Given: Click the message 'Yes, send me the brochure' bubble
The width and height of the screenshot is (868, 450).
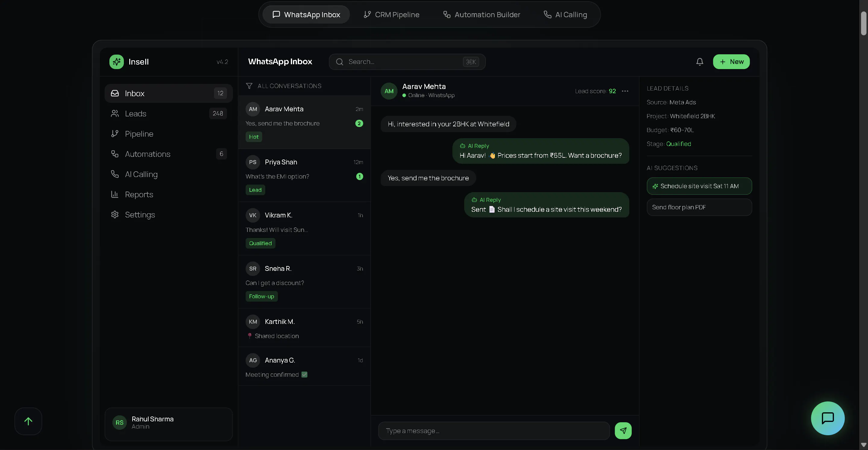Looking at the screenshot, I should [x=428, y=178].
